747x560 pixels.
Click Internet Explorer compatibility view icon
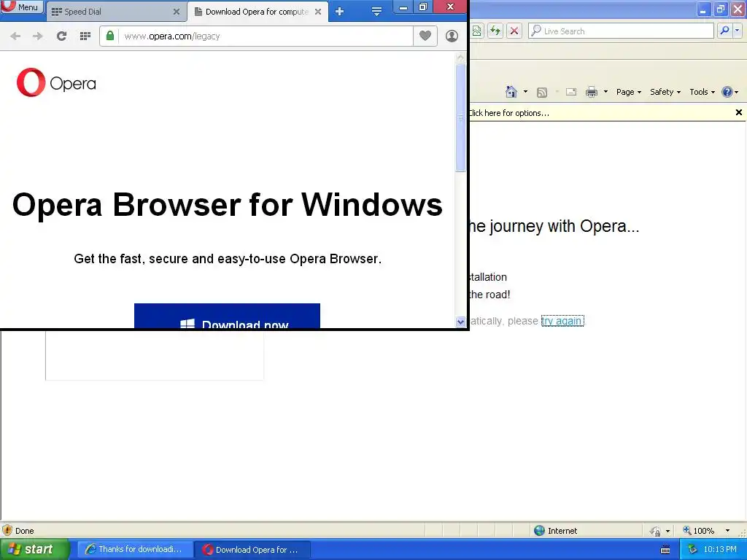click(x=476, y=31)
